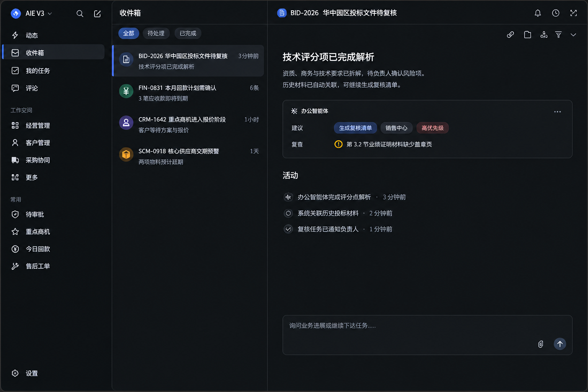Click the 询问业务进展 message input field
The width and height of the screenshot is (588, 392).
tap(427, 335)
